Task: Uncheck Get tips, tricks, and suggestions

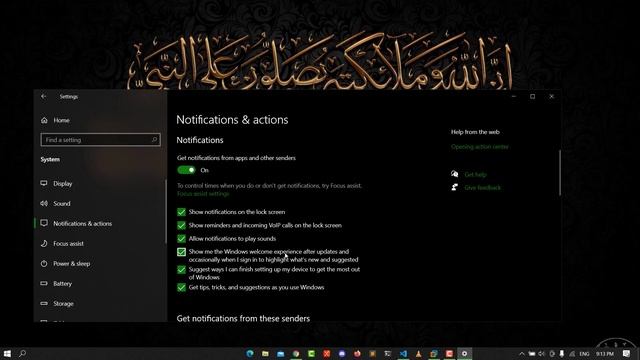Action: coord(181,288)
